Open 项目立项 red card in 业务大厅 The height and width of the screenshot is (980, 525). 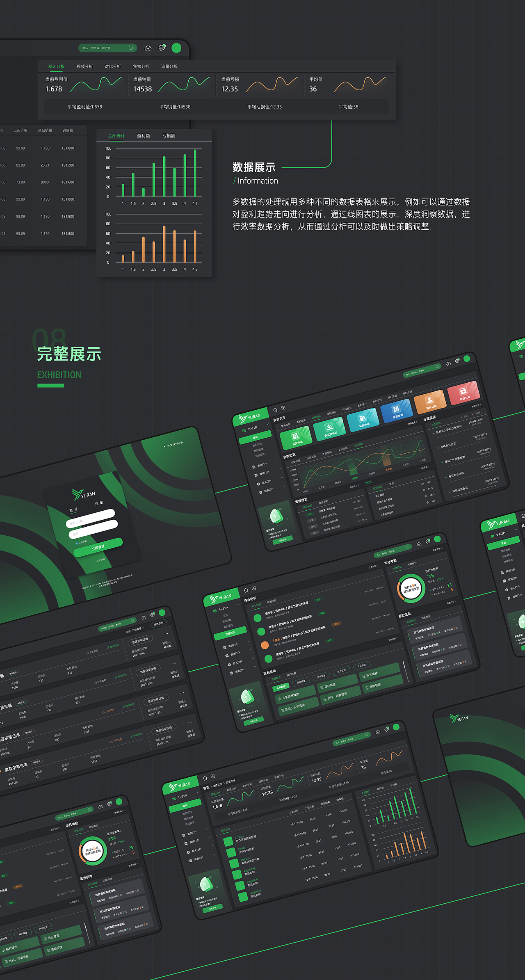(463, 393)
